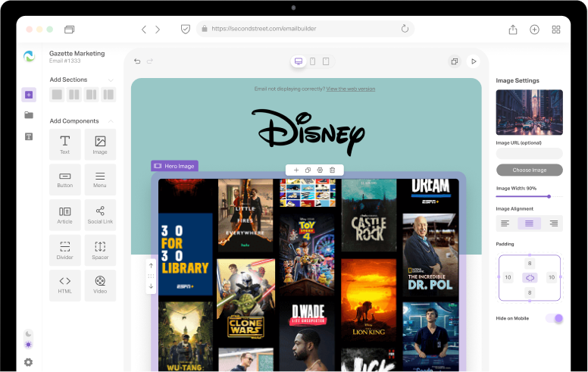The width and height of the screenshot is (588, 372).
Task: Open the text styles sidebar tab
Action: pyautogui.click(x=29, y=136)
